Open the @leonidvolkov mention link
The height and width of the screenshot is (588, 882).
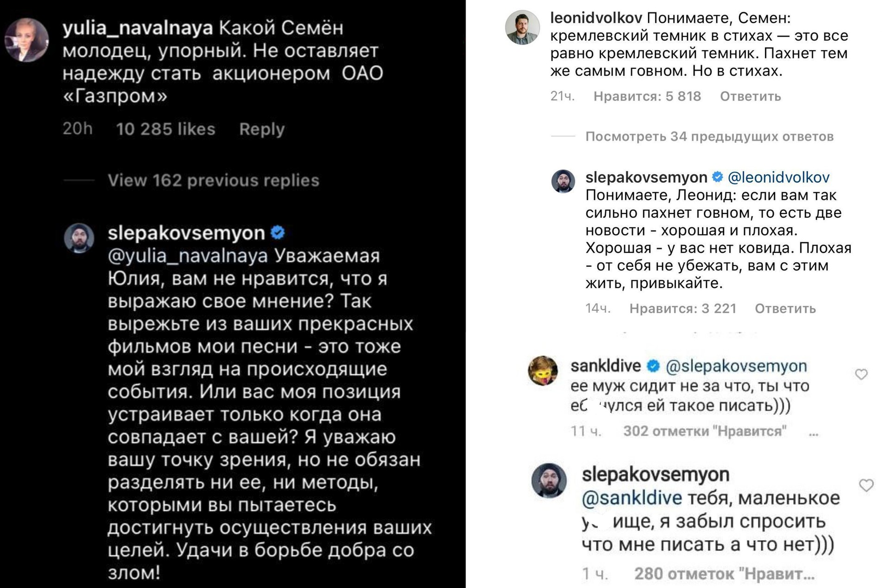point(778,177)
